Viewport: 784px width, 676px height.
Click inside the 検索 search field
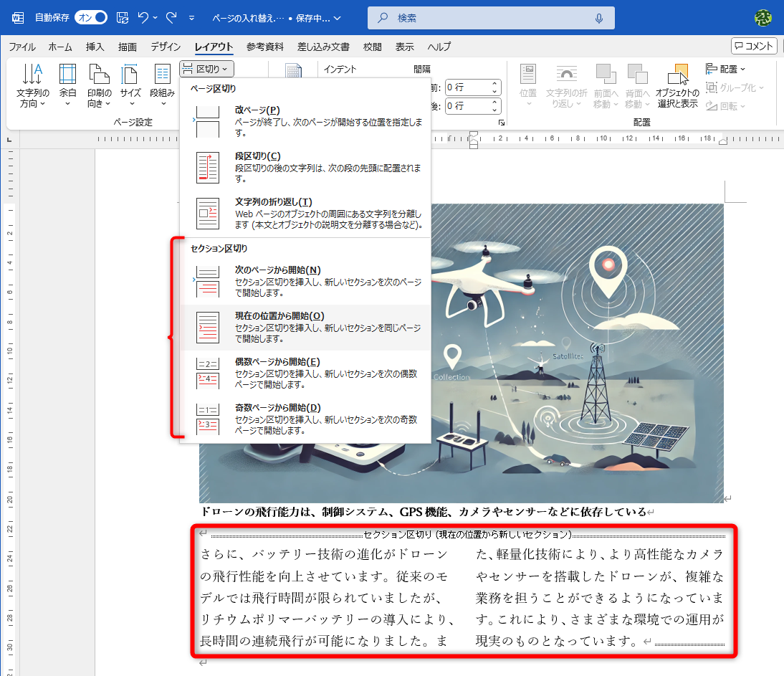coord(491,17)
